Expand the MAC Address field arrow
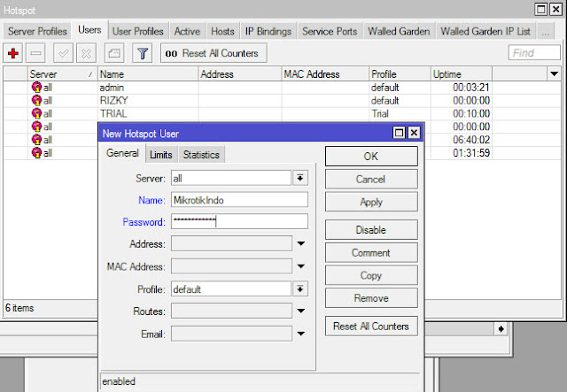The image size is (567, 392). click(301, 266)
